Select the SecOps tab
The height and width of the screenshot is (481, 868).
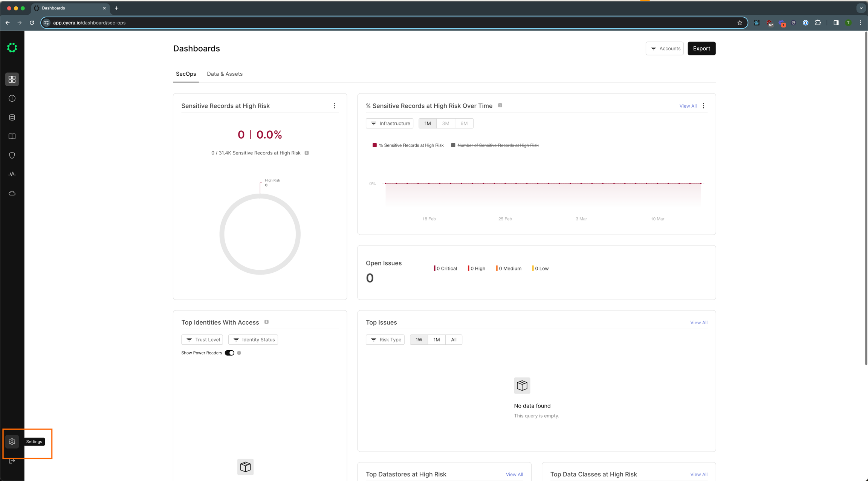point(186,74)
